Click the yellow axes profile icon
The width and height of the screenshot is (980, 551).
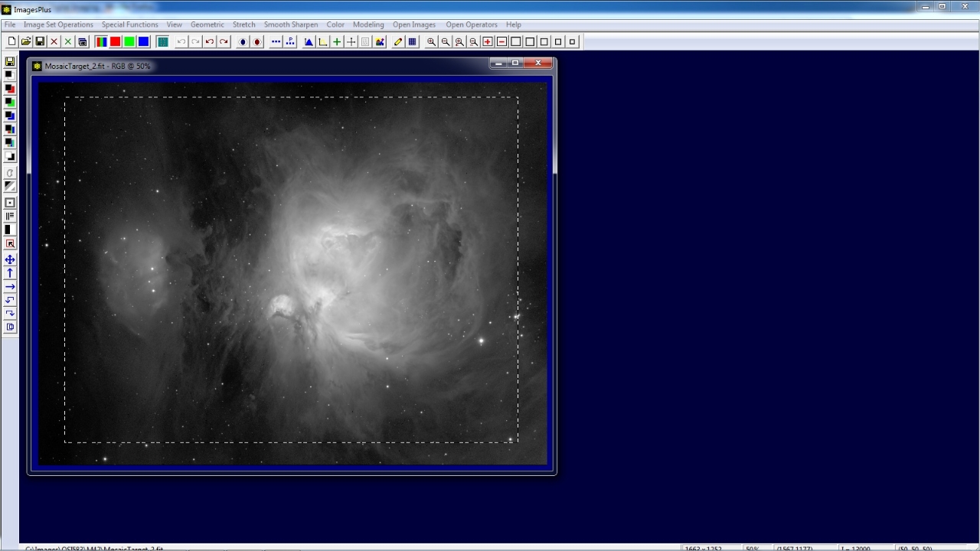pos(322,41)
